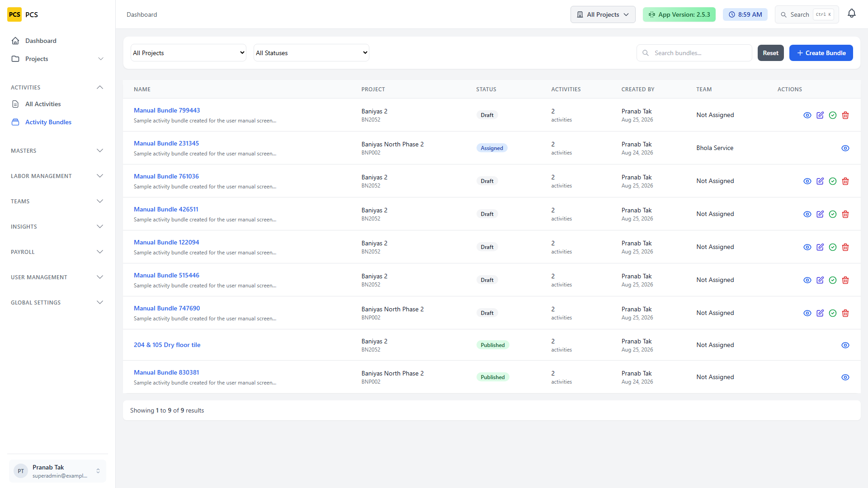Image resolution: width=868 pixels, height=488 pixels.
Task: Expand the Insights sidebar section
Action: click(57, 226)
